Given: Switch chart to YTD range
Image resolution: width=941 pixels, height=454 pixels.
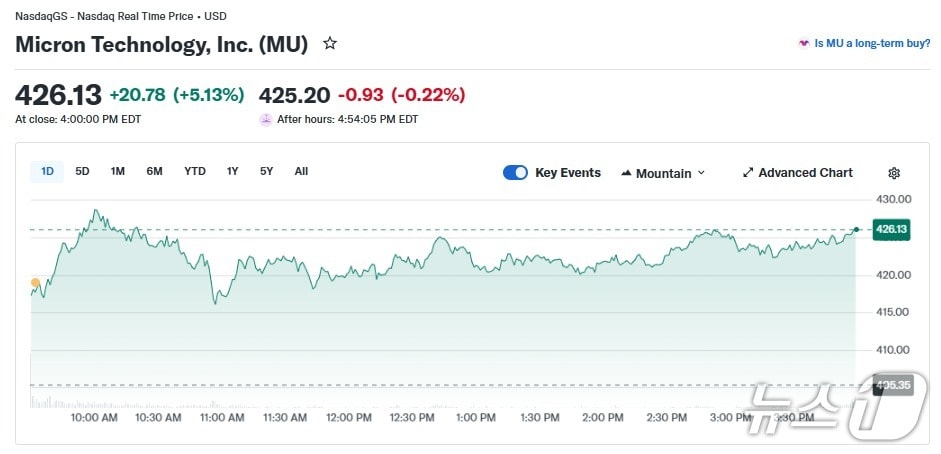Looking at the screenshot, I should pyautogui.click(x=195, y=171).
